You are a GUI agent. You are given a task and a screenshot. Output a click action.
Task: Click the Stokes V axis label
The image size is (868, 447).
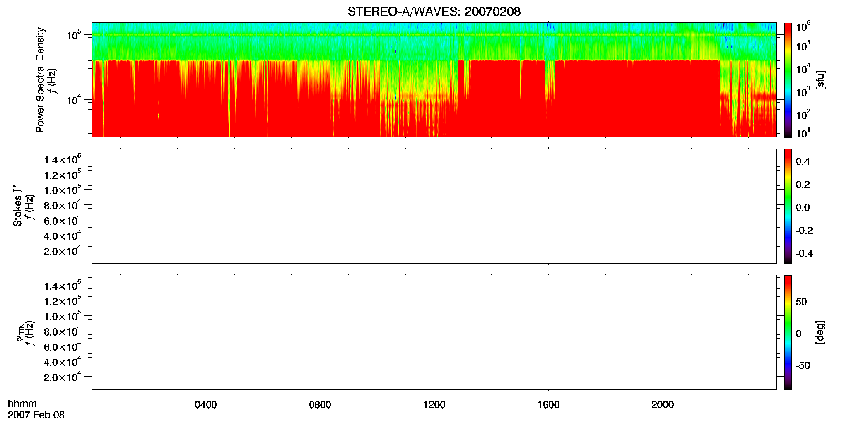point(18,206)
